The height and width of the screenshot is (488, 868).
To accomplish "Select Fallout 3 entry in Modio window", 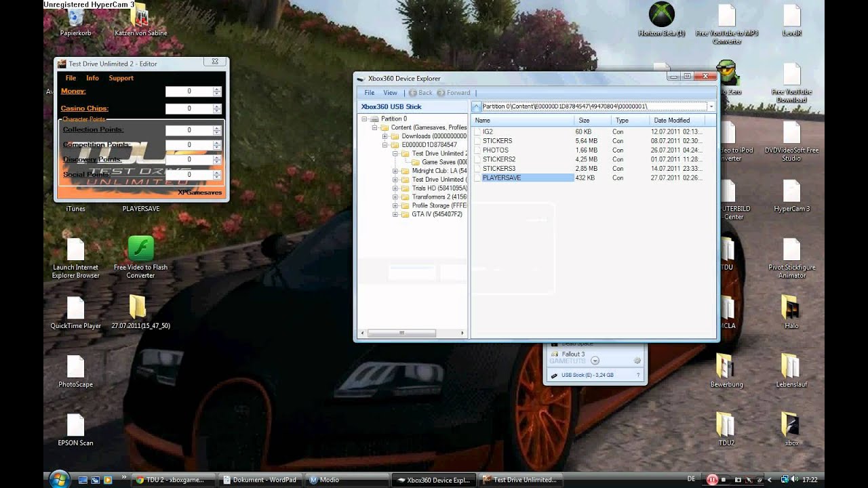I will click(572, 354).
